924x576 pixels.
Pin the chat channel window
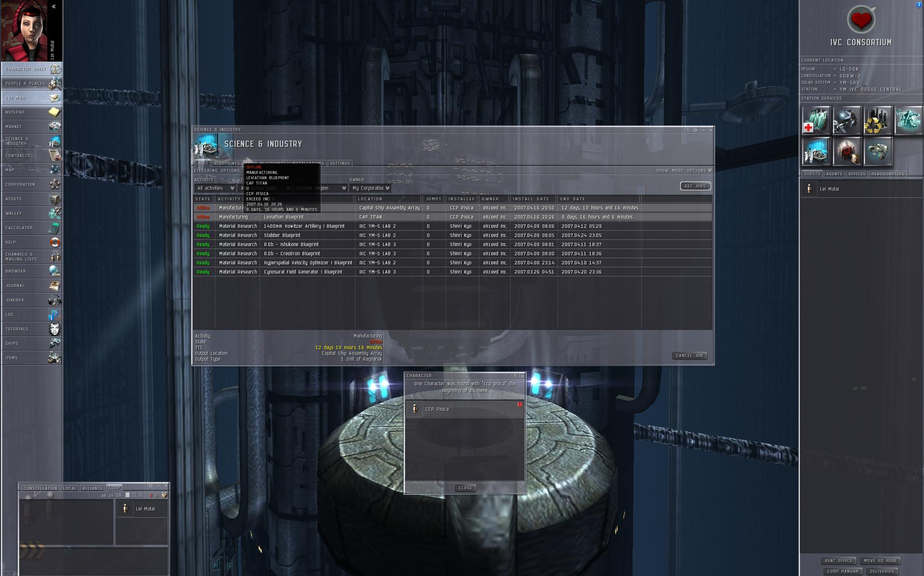150,485
